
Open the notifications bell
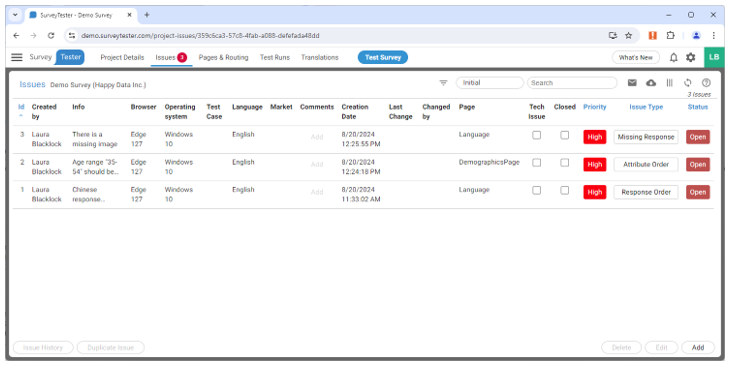point(674,58)
